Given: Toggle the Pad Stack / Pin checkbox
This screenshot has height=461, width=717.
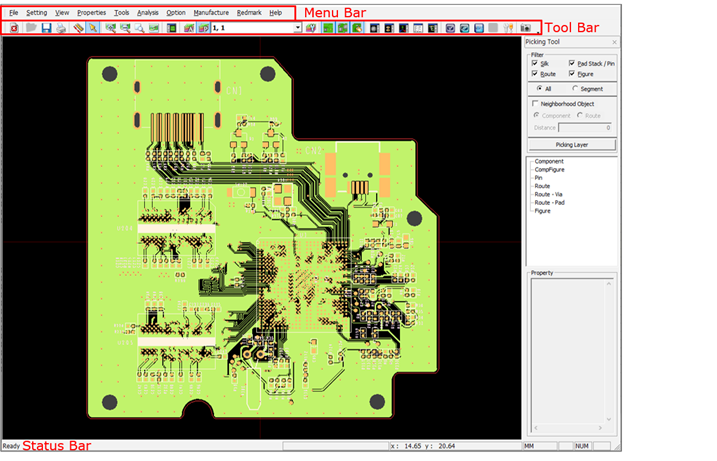Looking at the screenshot, I should [572, 63].
